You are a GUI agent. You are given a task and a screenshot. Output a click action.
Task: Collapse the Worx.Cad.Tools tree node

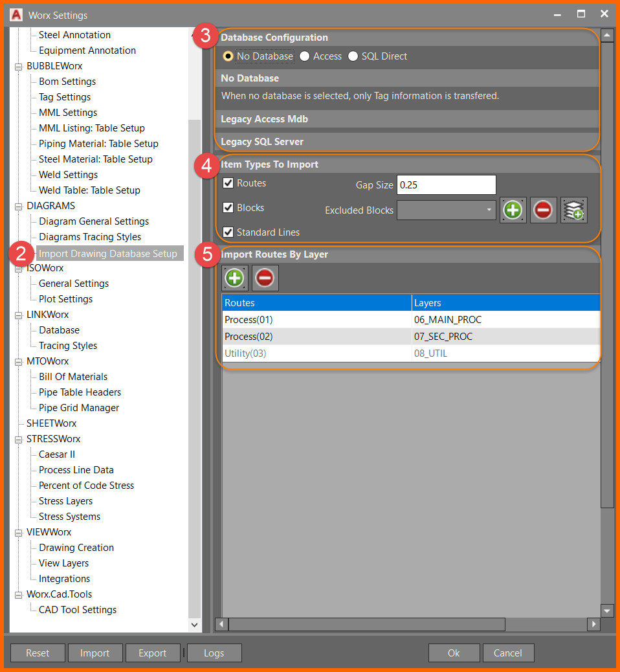18,595
